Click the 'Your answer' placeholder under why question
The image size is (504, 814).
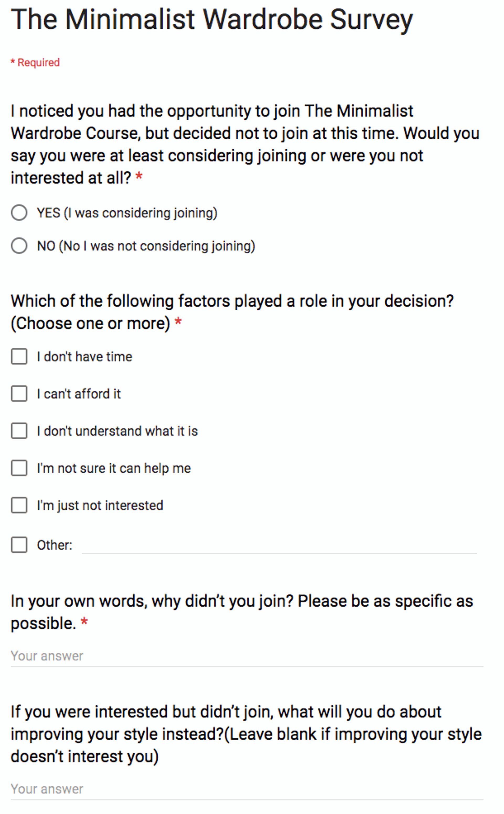tap(47, 655)
